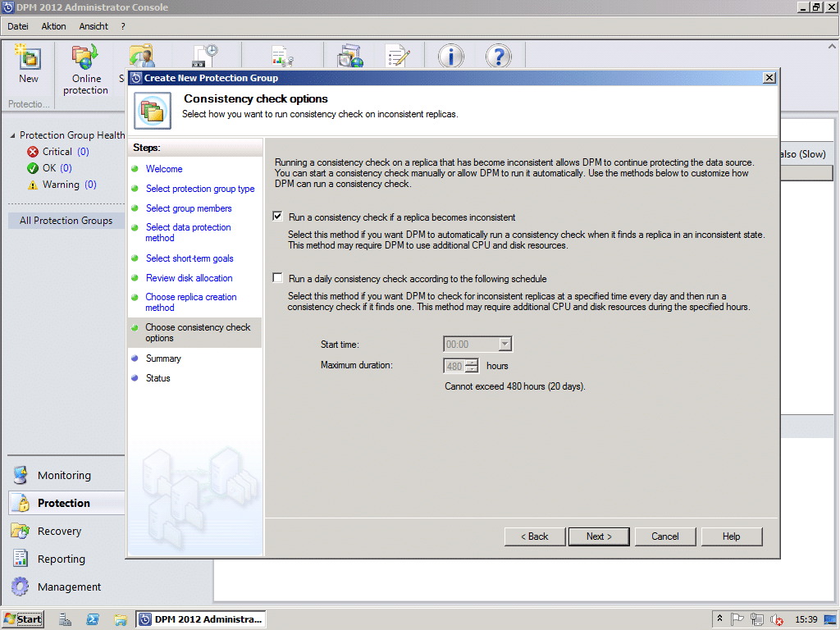Screen dimensions: 840x630
Task: Switch to the Reporting workspace
Action: [61, 559]
